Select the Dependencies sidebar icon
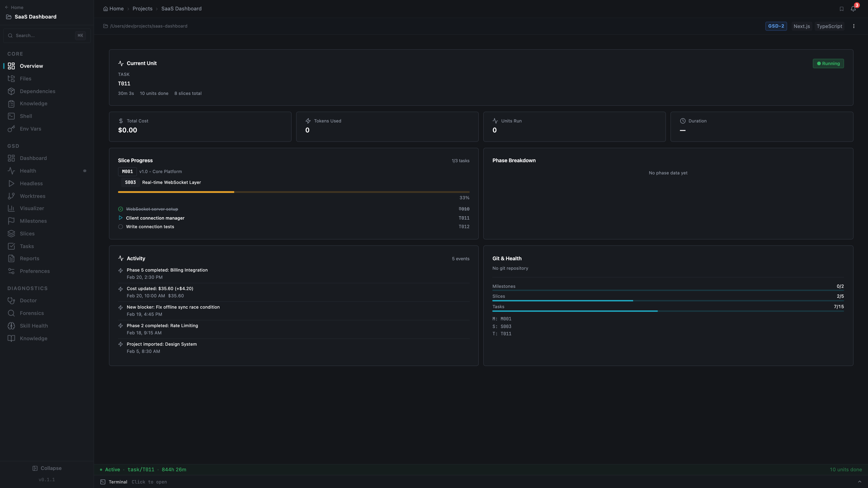This screenshot has width=868, height=488. (x=11, y=91)
